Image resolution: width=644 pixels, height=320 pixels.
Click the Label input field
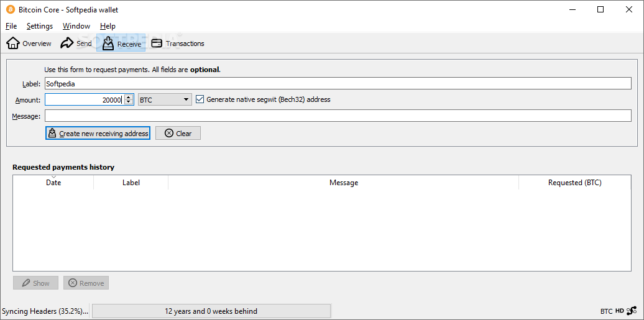click(338, 83)
